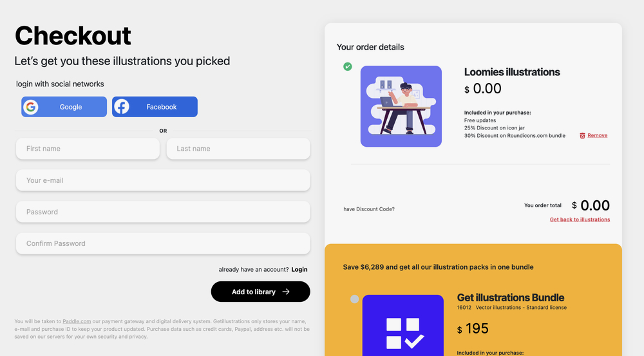Click the Add to library button

[x=260, y=292]
